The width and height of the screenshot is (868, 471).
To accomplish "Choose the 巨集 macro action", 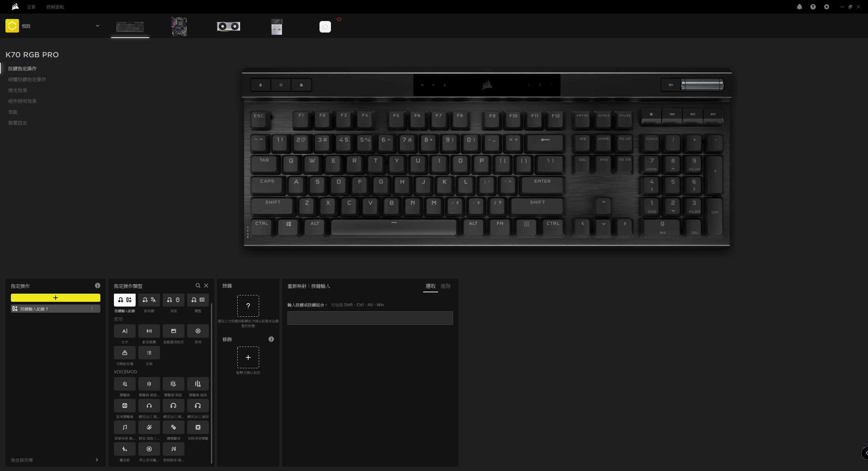I will click(x=149, y=353).
